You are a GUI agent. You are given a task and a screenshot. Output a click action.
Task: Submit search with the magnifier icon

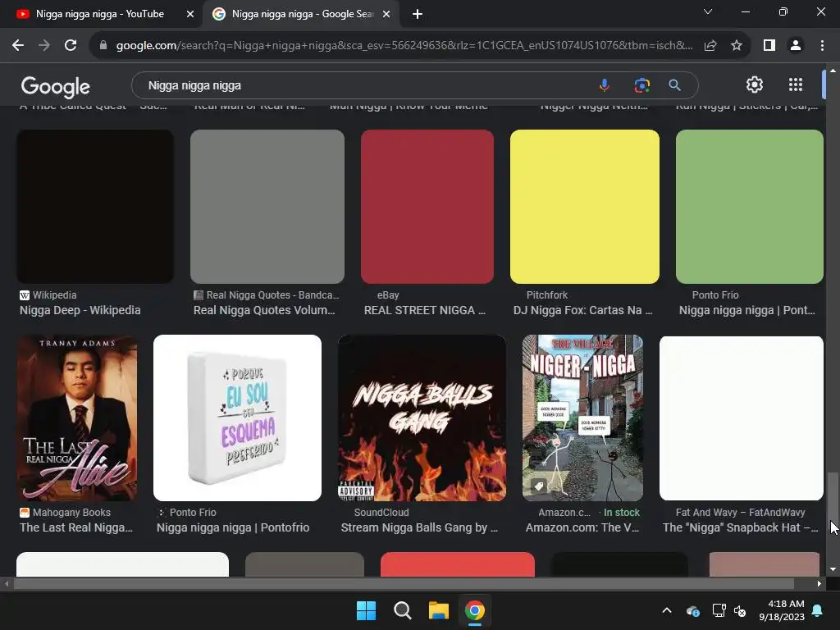click(675, 85)
